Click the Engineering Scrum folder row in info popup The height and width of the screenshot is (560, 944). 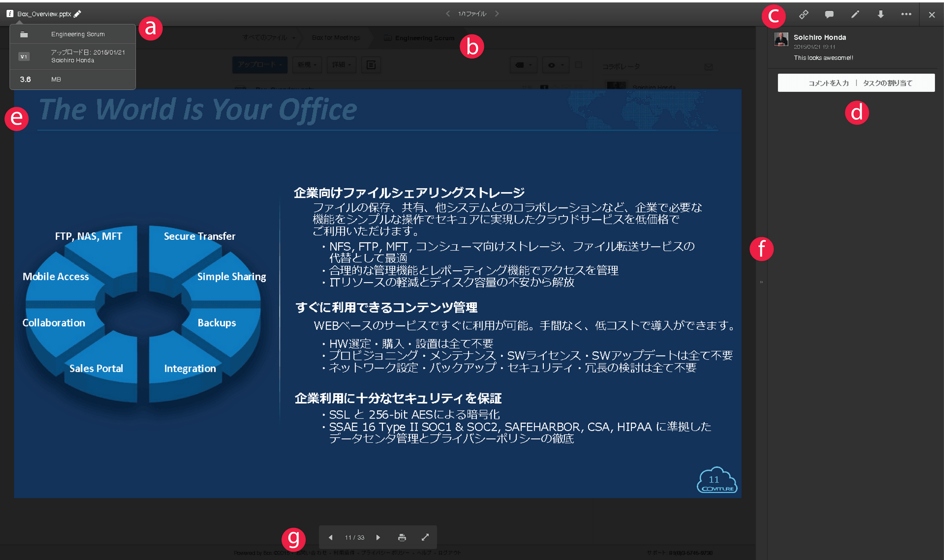click(73, 34)
